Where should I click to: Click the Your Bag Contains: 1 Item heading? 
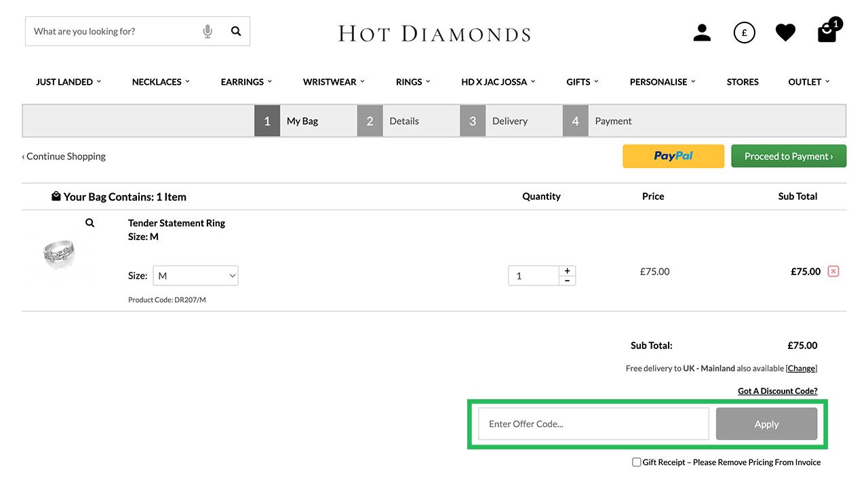coord(119,197)
